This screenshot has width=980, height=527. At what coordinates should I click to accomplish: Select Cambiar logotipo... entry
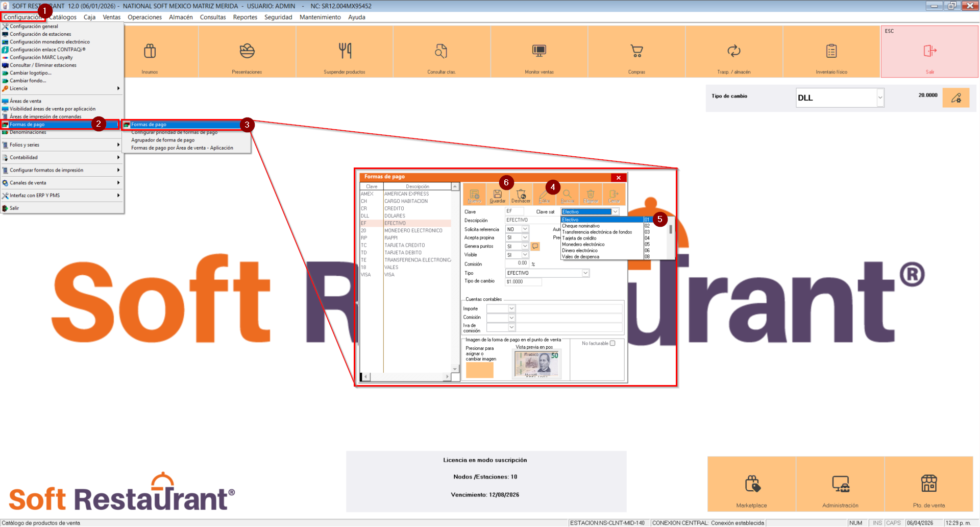tap(62, 73)
